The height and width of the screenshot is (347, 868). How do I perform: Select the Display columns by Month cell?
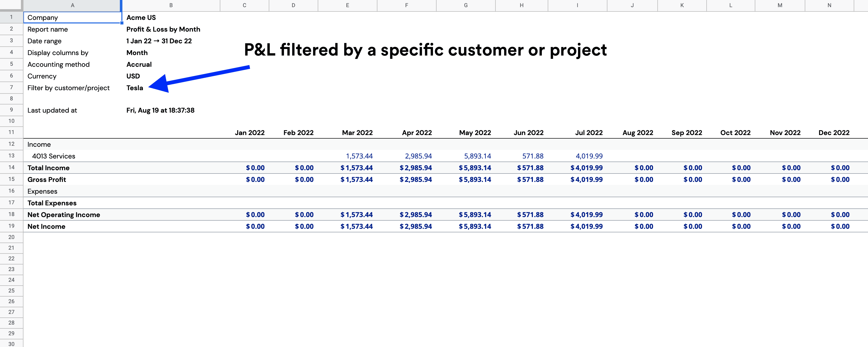click(137, 52)
